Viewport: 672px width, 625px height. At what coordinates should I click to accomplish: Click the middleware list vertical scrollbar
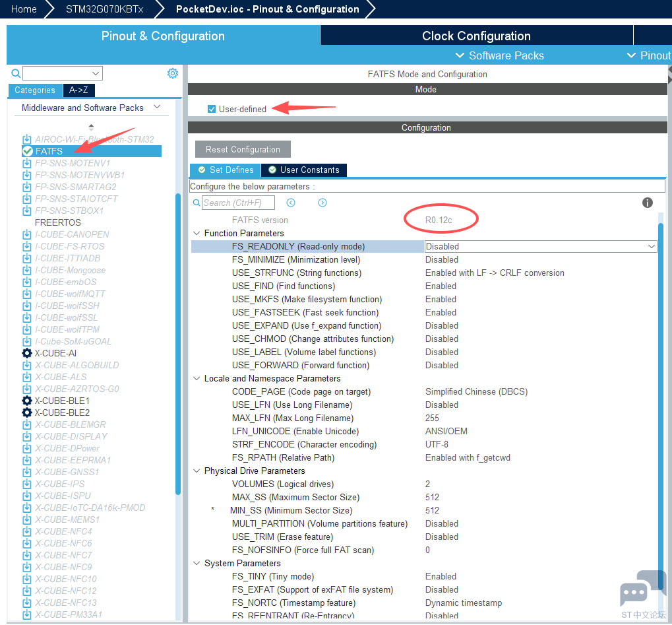pos(178,343)
